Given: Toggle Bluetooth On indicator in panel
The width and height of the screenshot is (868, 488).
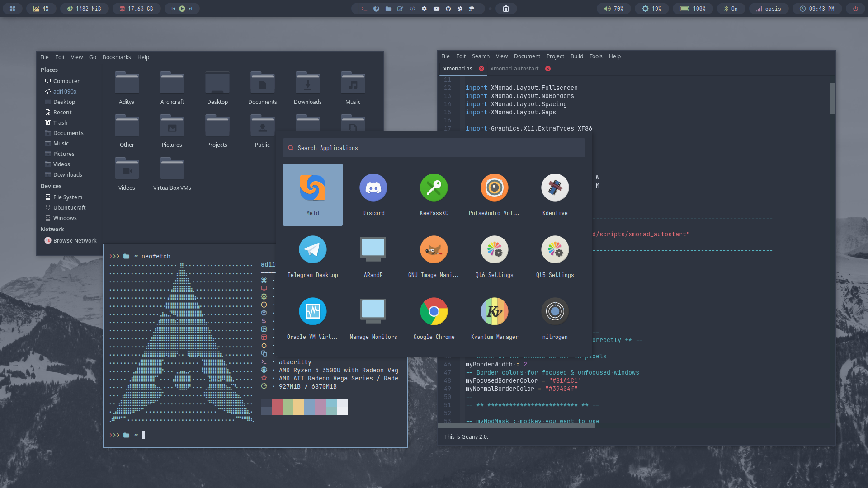Looking at the screenshot, I should coord(730,9).
